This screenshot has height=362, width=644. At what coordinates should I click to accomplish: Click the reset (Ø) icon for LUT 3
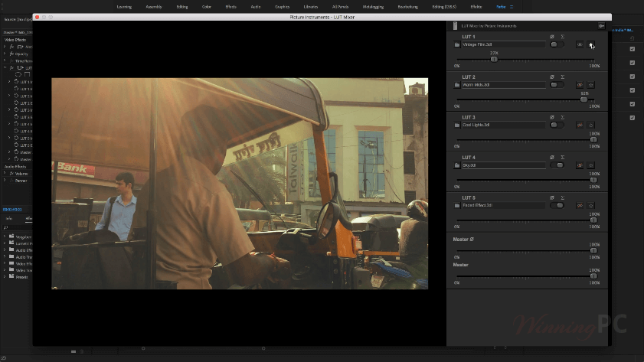click(552, 117)
